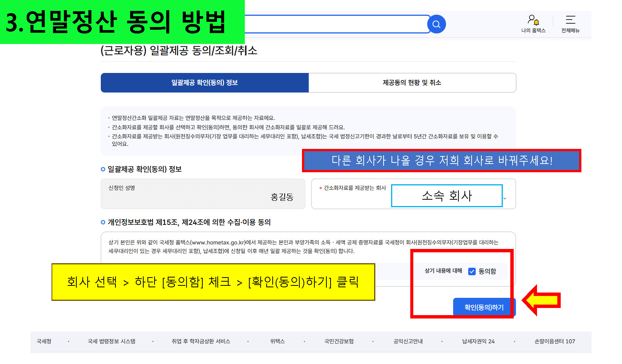Click the 신청인 성명 field showing 홍길동
The image size is (622, 364).
203,194
